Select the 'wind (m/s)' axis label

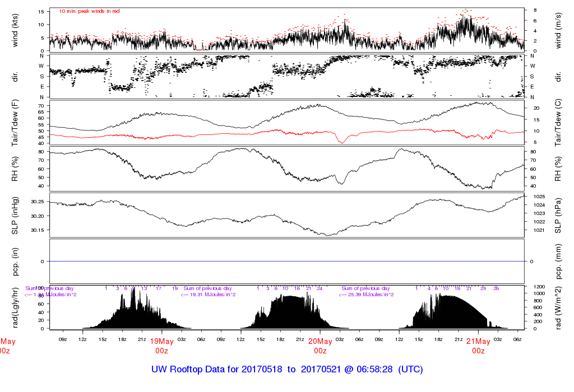(558, 30)
